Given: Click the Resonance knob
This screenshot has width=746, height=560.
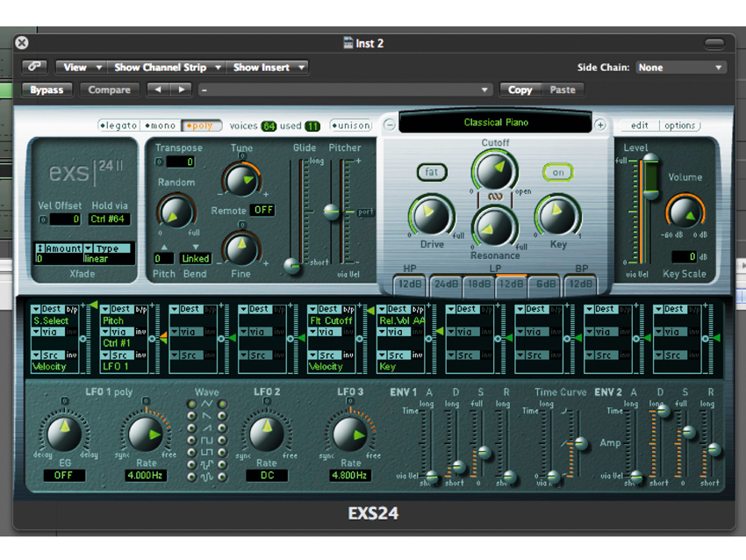Looking at the screenshot, I should click(x=494, y=227).
